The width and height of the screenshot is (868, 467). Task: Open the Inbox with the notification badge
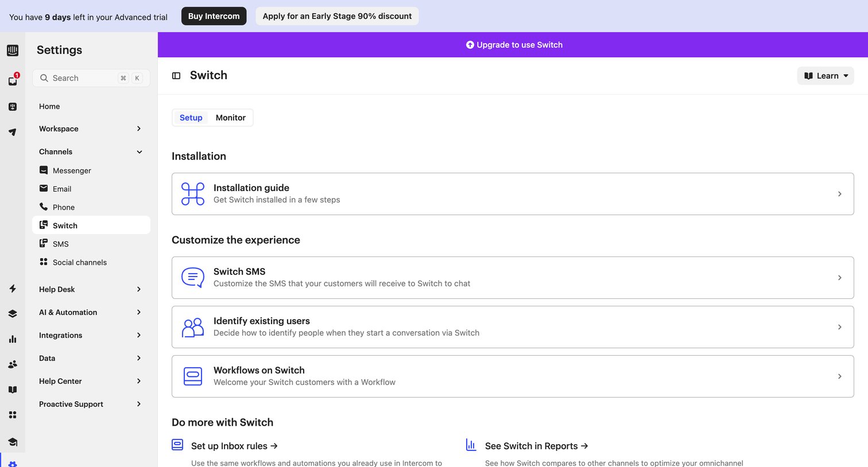(x=13, y=81)
